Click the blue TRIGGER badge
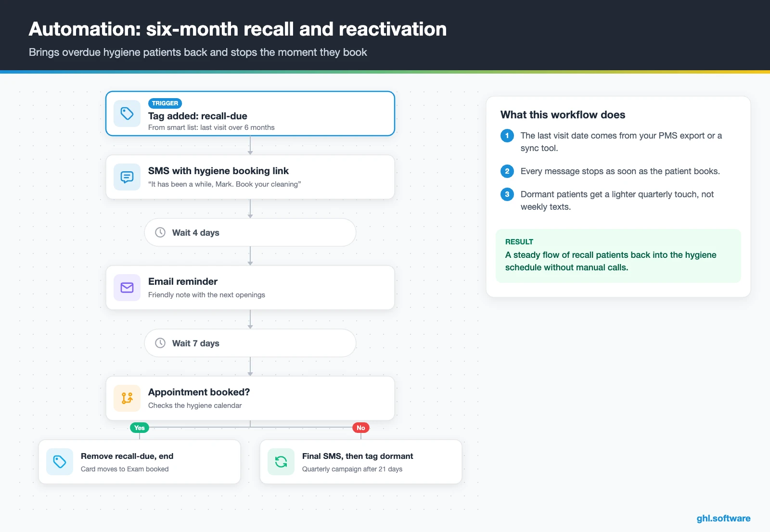This screenshot has height=532, width=770. pos(165,103)
